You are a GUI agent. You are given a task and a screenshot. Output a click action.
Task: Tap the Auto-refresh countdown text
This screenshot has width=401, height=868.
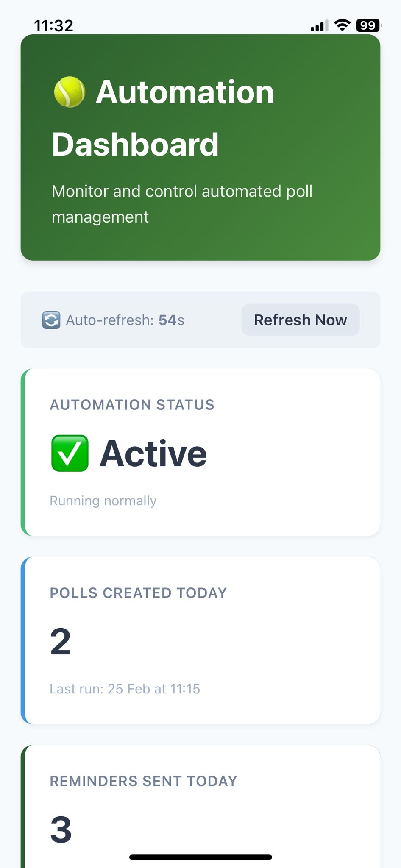click(125, 320)
